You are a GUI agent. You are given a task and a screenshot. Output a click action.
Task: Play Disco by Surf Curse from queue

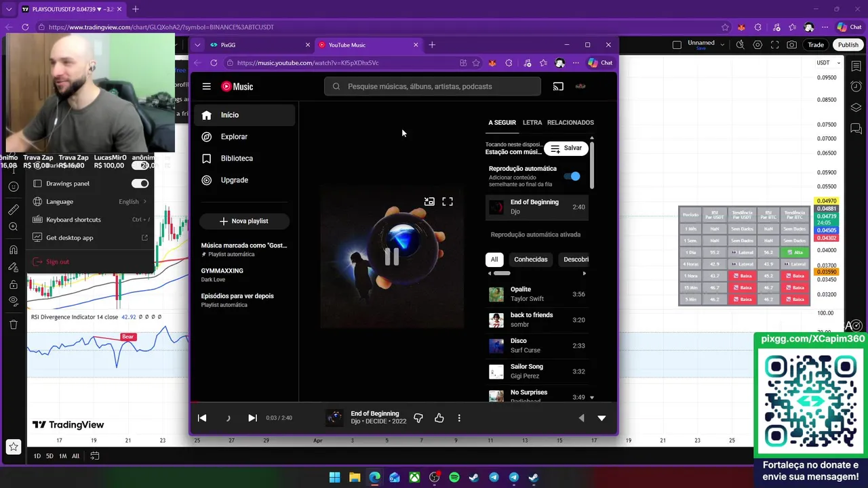pyautogui.click(x=537, y=346)
